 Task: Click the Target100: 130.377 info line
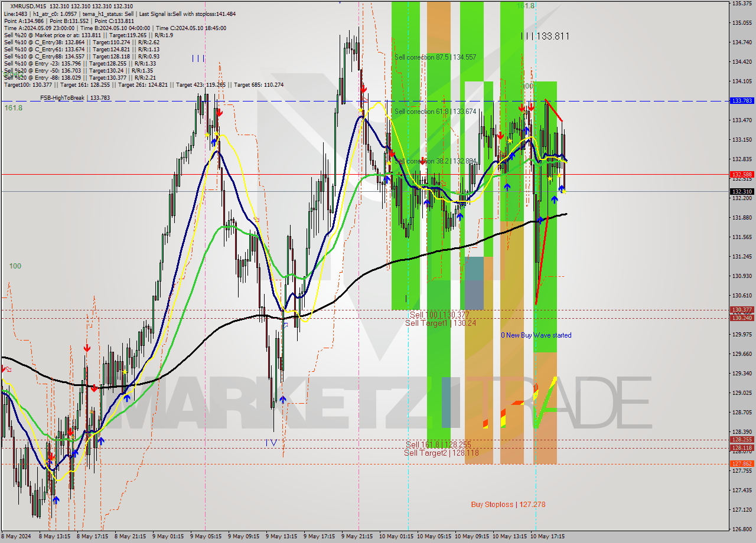(144, 84)
